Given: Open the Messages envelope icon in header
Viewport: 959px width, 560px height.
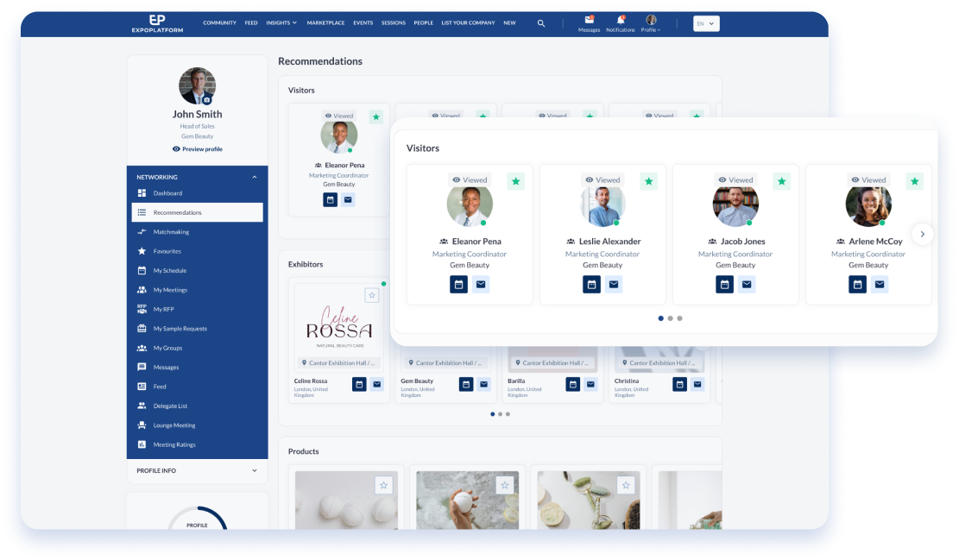Looking at the screenshot, I should (590, 20).
